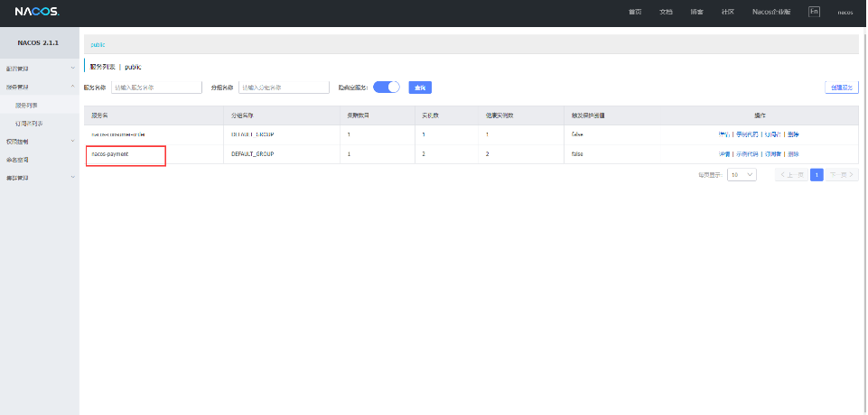The image size is (868, 415).
Task: Open 文档 in top navigation
Action: tap(666, 12)
